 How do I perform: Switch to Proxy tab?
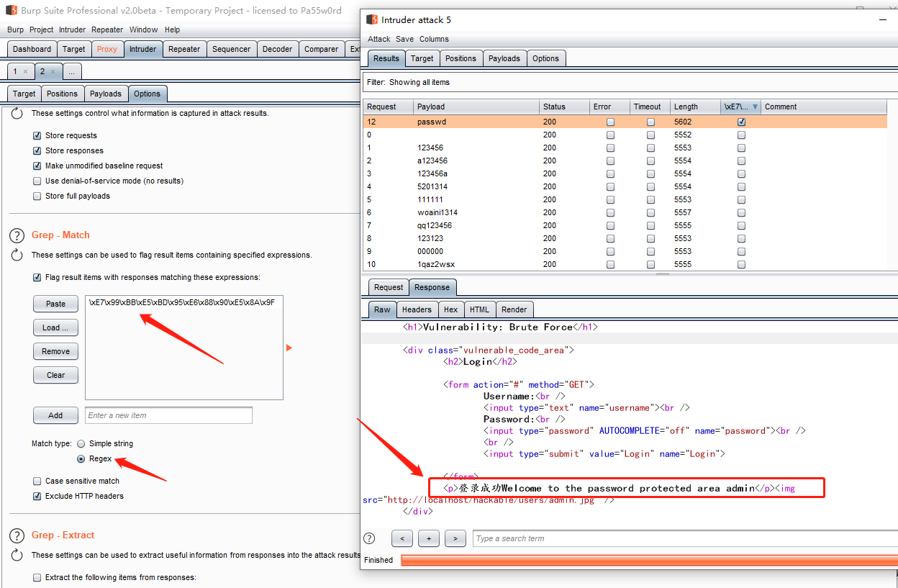pyautogui.click(x=106, y=49)
